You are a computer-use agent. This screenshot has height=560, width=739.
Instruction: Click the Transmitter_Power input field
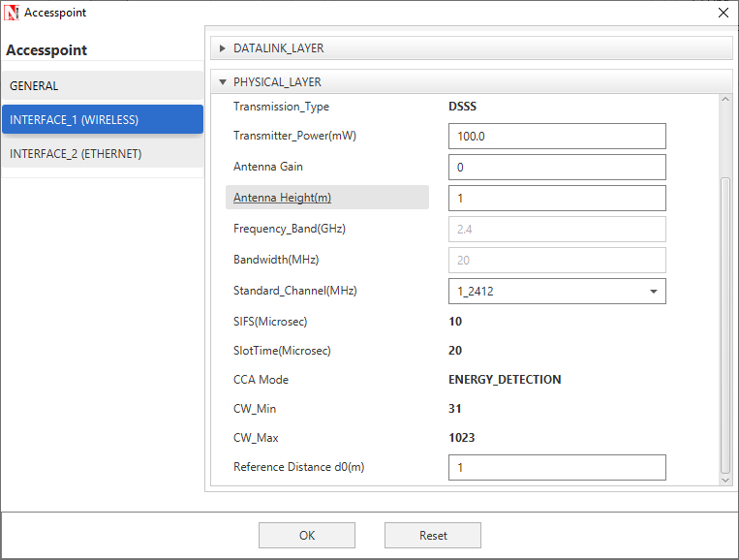(557, 137)
